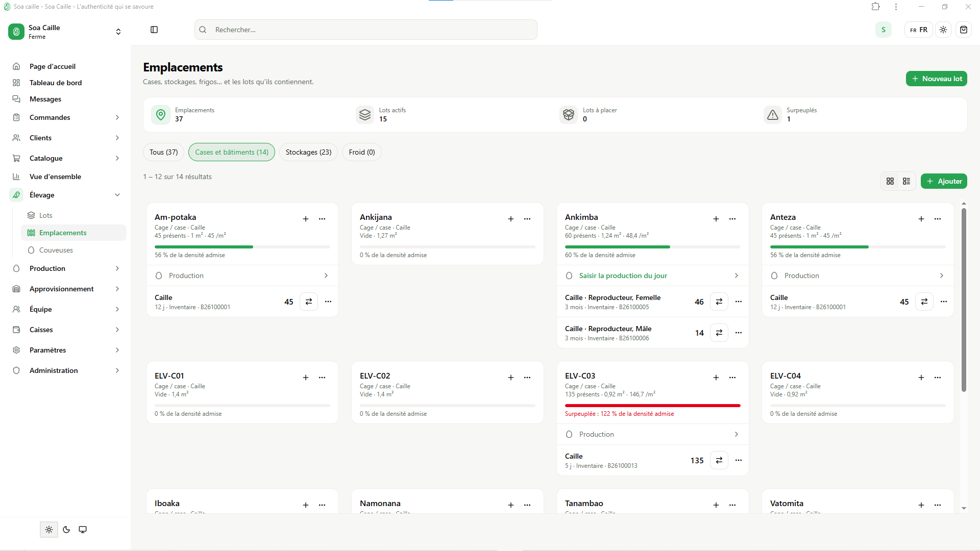Screen dimensions: 980x551
Task: Enable light theme at sidebar bottom
Action: coord(49,530)
